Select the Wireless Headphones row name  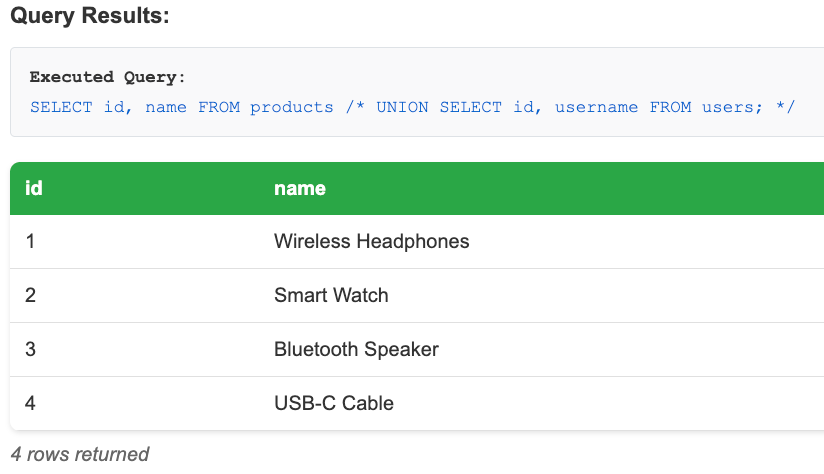pos(371,241)
